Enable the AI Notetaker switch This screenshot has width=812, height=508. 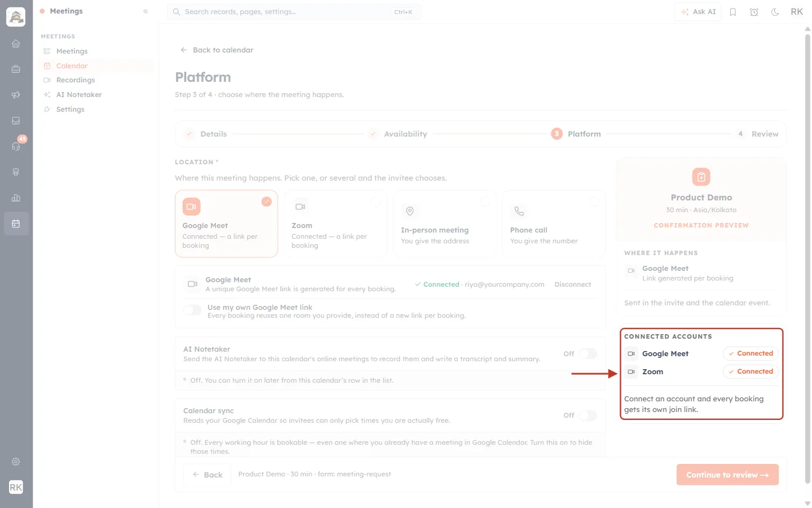[x=588, y=354]
